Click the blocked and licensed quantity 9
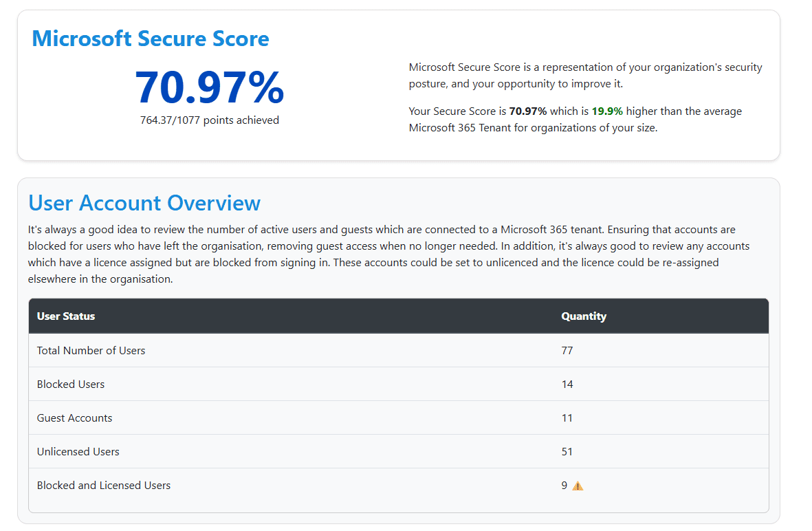The height and width of the screenshot is (531, 812). (x=564, y=486)
